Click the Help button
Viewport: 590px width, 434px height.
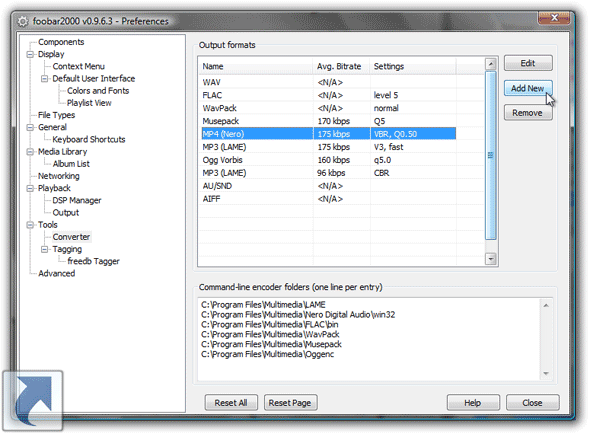[x=473, y=403]
